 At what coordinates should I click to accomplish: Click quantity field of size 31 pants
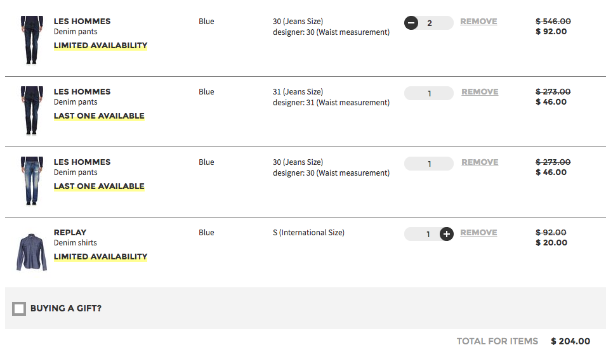(x=429, y=94)
